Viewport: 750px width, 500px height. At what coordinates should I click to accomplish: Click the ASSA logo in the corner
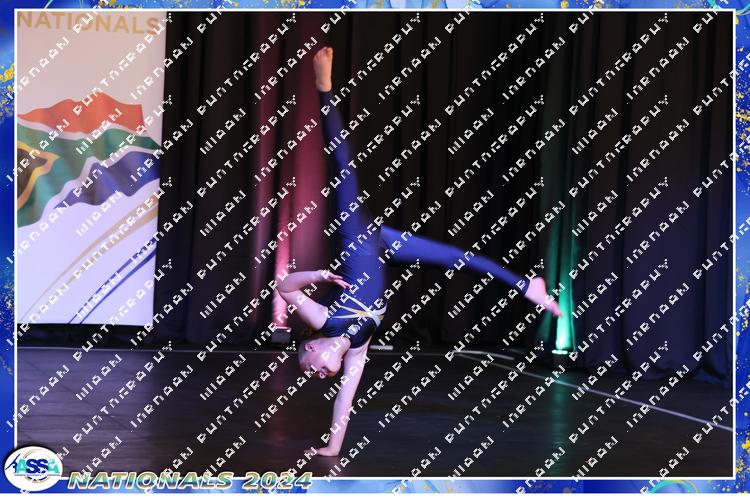pos(33,468)
